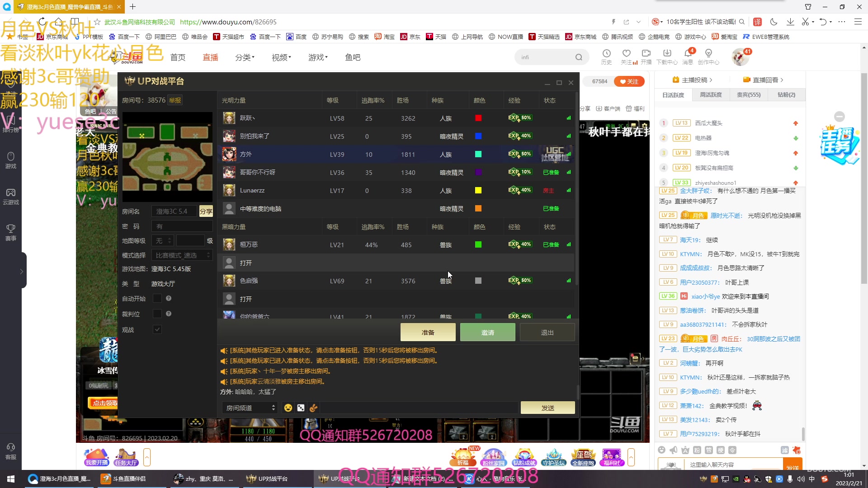Image resolution: width=868 pixels, height=488 pixels.
Task: Click browser download arrow icon
Action: [x=790, y=22]
